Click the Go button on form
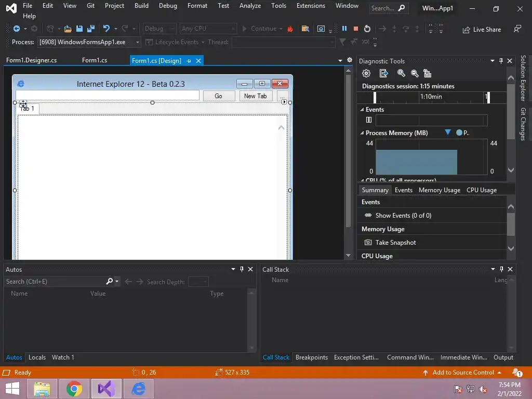Viewport: 532px width, 399px height. pyautogui.click(x=219, y=96)
